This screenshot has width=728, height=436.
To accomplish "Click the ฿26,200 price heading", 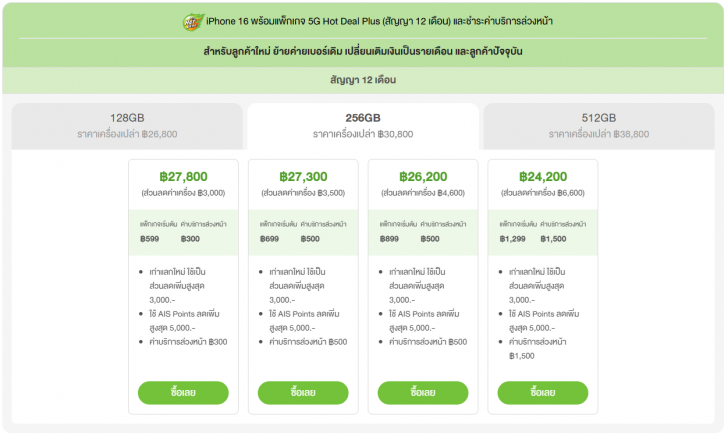I will 423,176.
